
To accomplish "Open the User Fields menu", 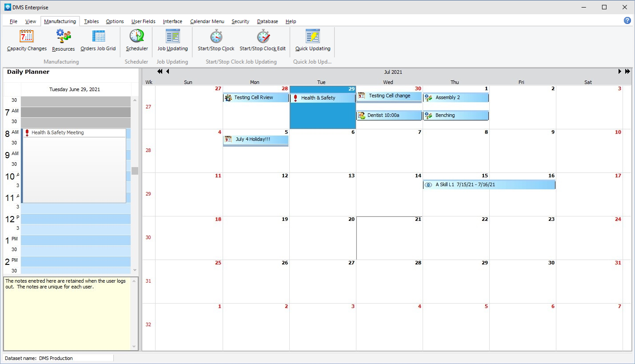I will [x=144, y=21].
